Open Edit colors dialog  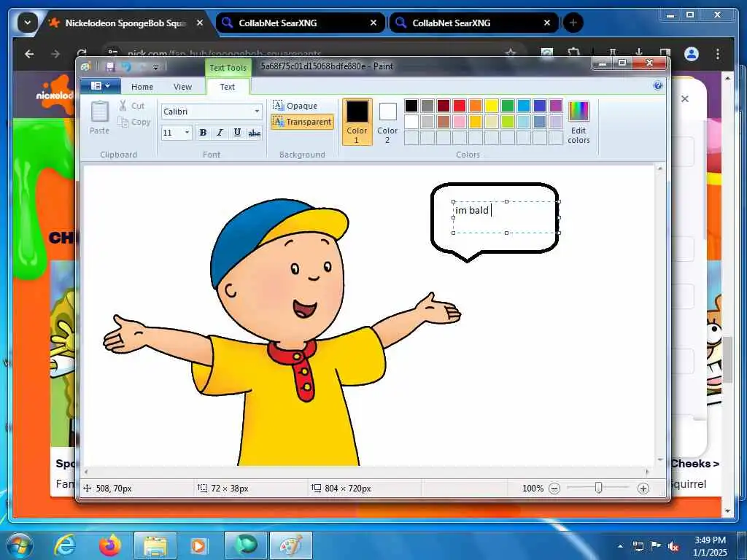point(578,122)
